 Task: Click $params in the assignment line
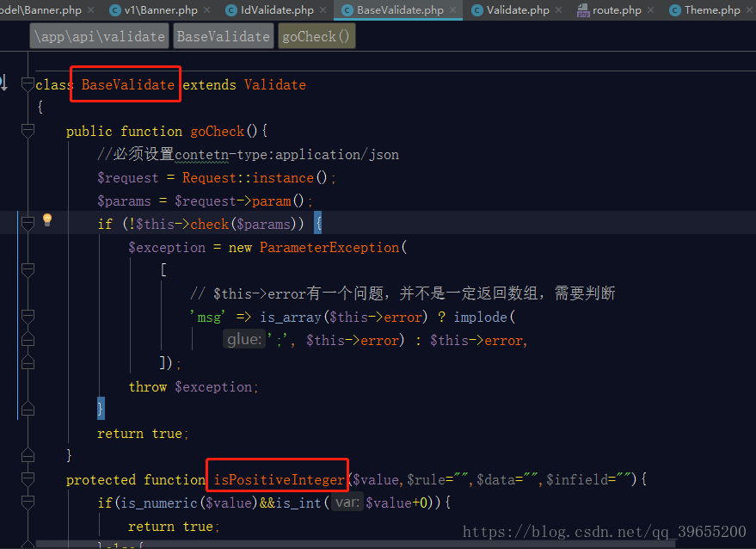coord(125,200)
